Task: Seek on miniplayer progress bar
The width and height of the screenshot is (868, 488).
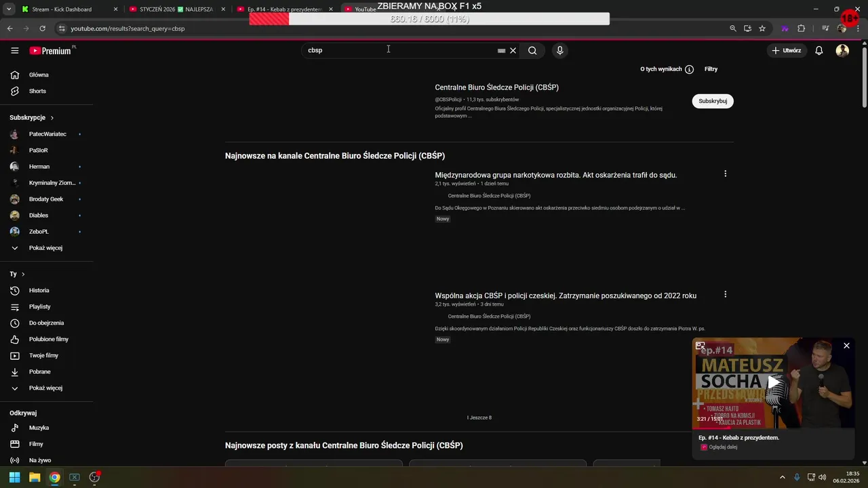Action: pos(773,428)
